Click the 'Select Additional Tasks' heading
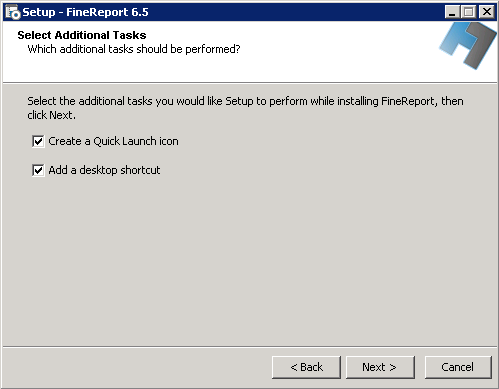The width and height of the screenshot is (499, 389). (x=82, y=35)
